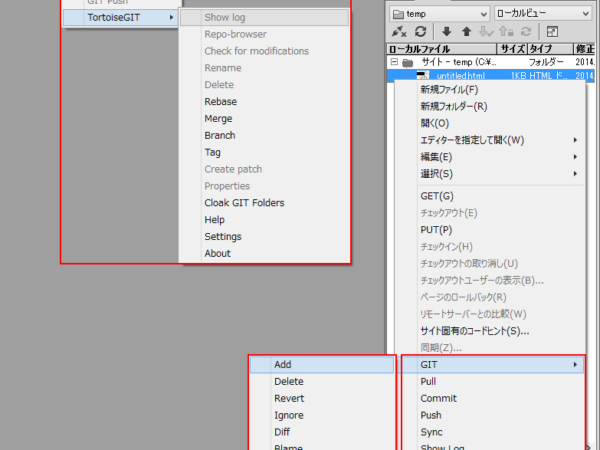Click Settings in TortoiseGIT submenu

(x=223, y=237)
